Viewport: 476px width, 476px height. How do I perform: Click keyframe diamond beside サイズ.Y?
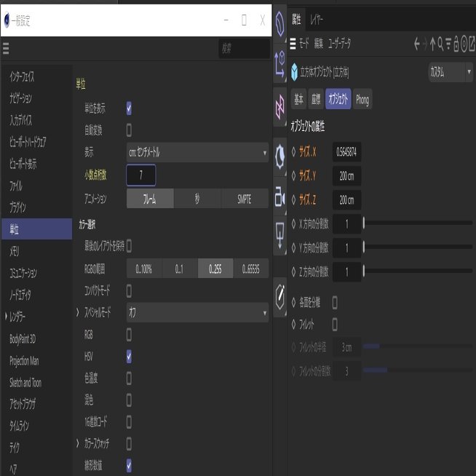293,175
